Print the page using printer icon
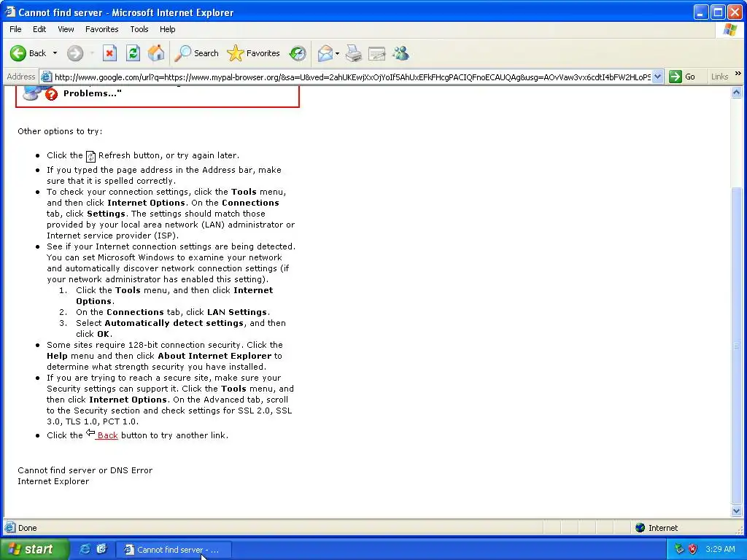The width and height of the screenshot is (747, 560). coord(354,53)
